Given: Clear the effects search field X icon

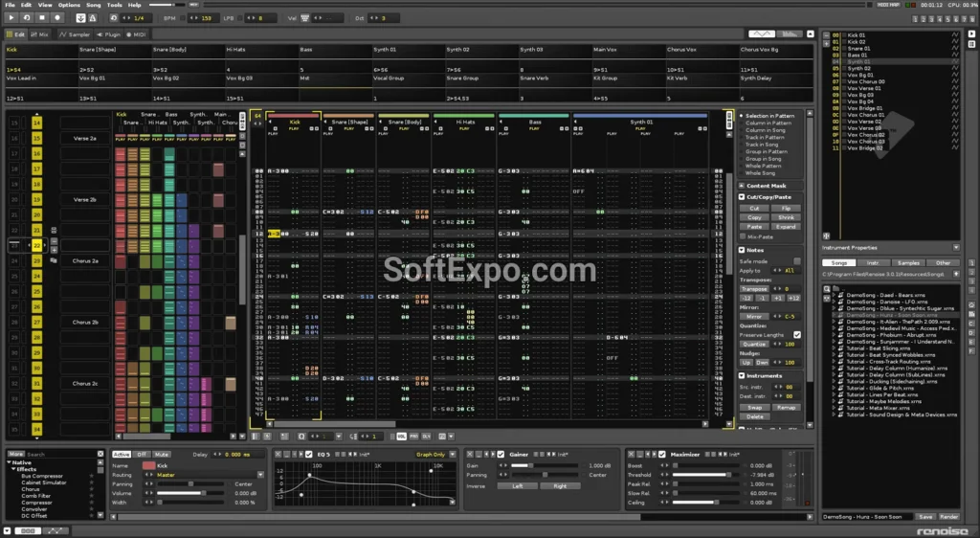Looking at the screenshot, I should point(100,455).
